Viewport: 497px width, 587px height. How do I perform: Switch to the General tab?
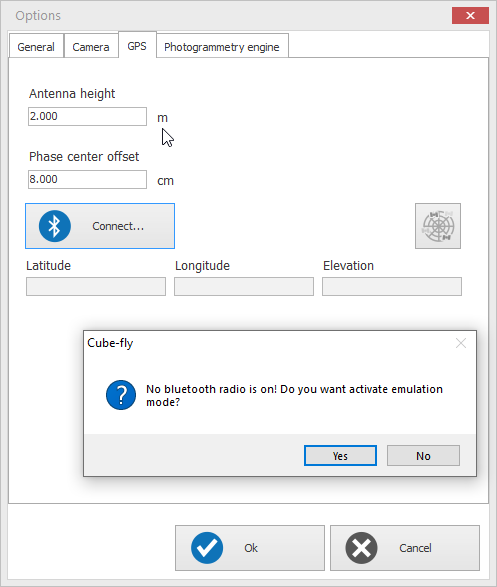click(x=36, y=47)
